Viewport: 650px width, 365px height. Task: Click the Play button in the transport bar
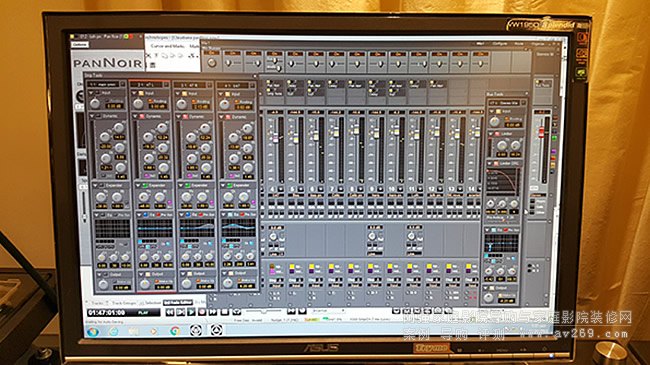coord(191,312)
